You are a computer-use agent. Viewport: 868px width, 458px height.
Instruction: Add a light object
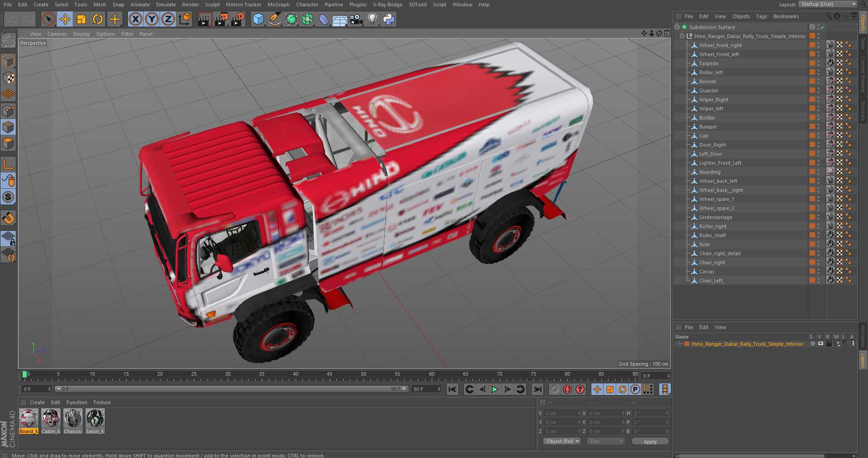373,19
